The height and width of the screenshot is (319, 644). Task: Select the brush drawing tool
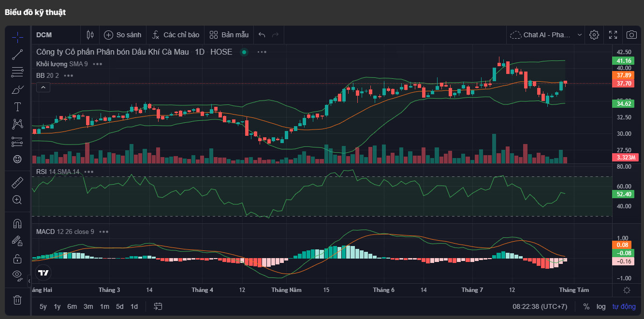(17, 89)
